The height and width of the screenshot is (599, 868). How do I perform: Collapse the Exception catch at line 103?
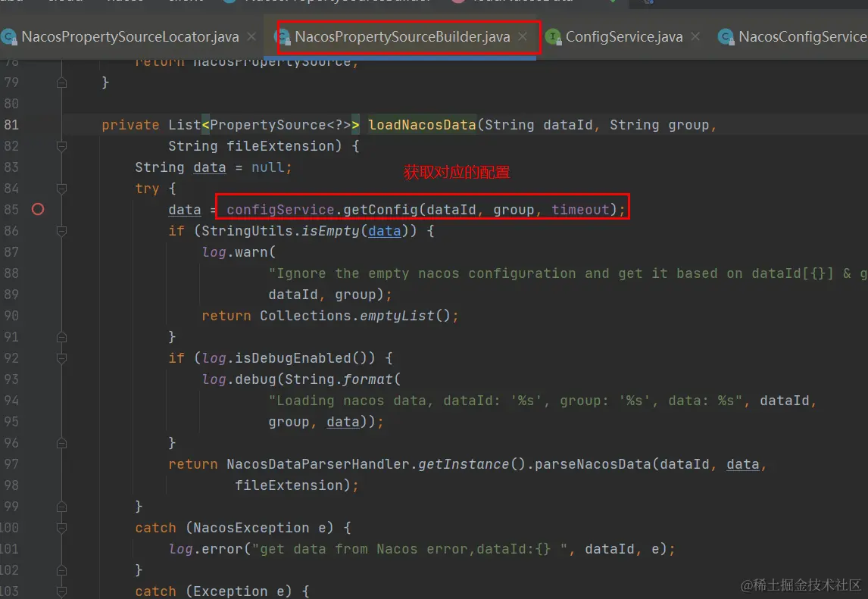click(x=61, y=591)
